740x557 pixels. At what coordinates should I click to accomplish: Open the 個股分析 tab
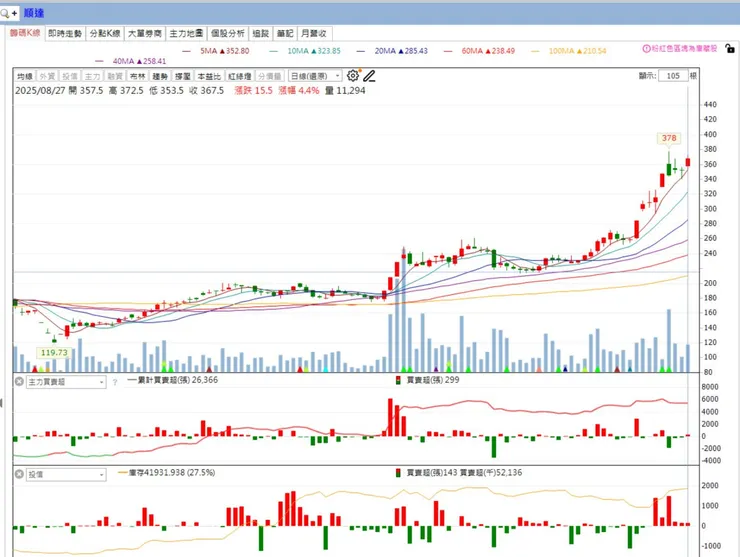(228, 33)
